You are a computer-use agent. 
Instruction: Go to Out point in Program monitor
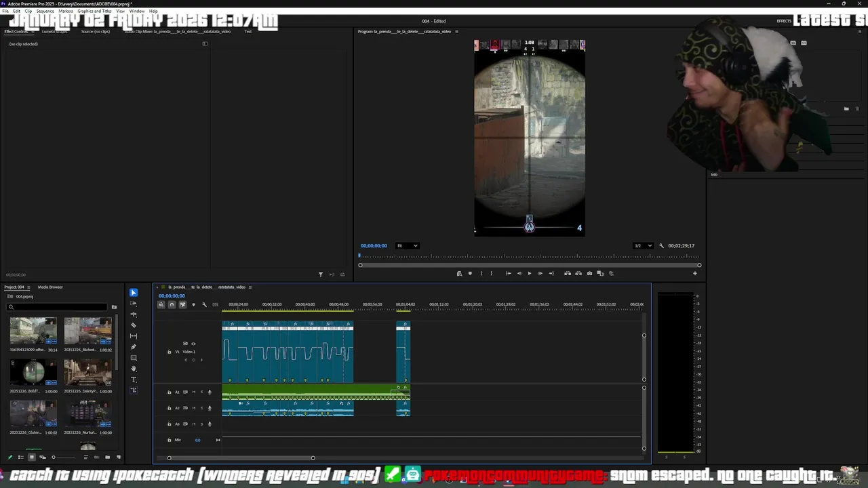551,273
